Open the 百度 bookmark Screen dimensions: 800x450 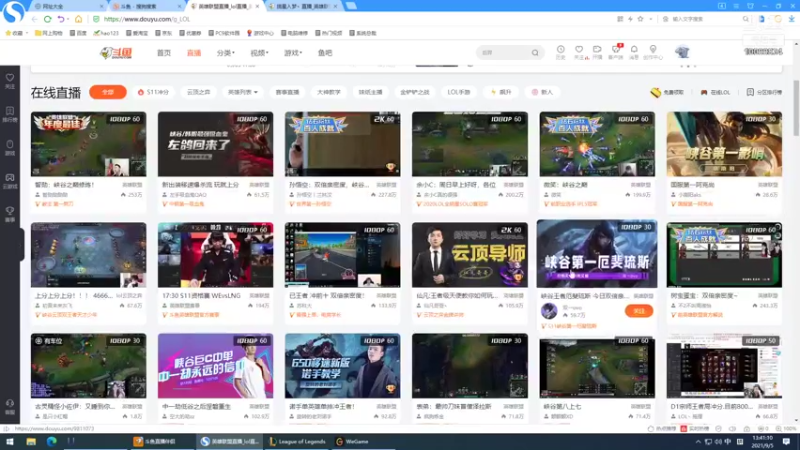coord(78,33)
